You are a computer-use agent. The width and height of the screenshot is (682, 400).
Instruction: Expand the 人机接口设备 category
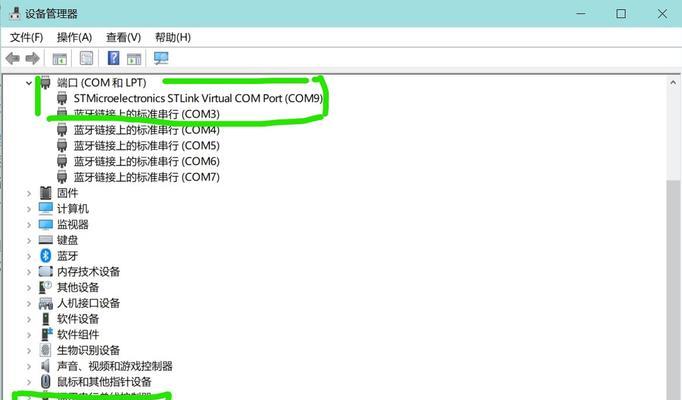click(x=29, y=303)
